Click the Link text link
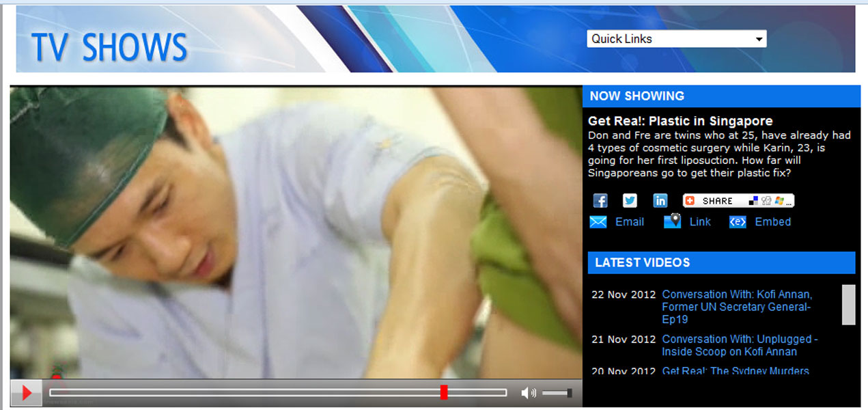Screen dimensions: 868x410 pyautogui.click(x=700, y=222)
